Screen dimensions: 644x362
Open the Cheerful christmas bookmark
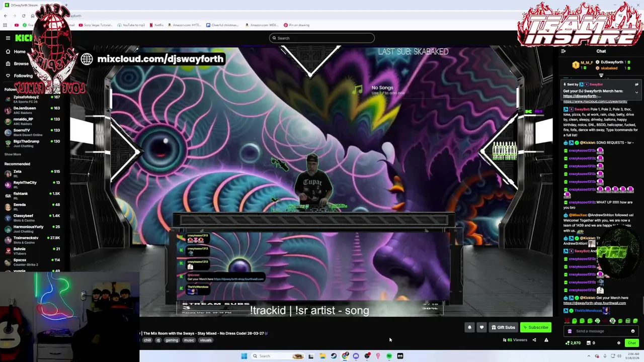coord(222,25)
